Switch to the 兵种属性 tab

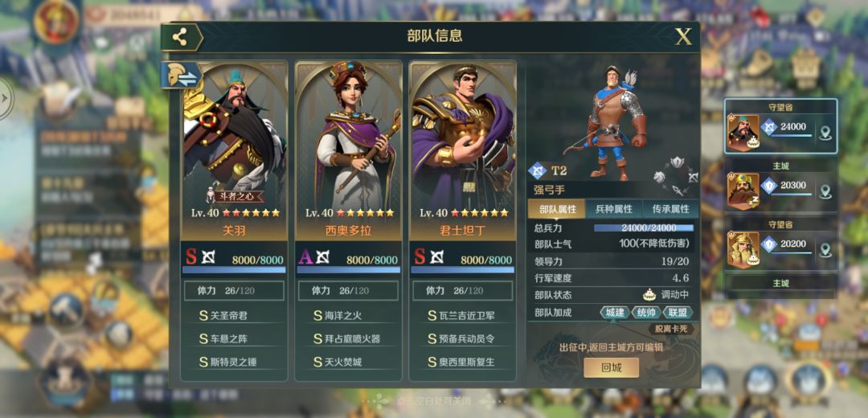click(614, 209)
